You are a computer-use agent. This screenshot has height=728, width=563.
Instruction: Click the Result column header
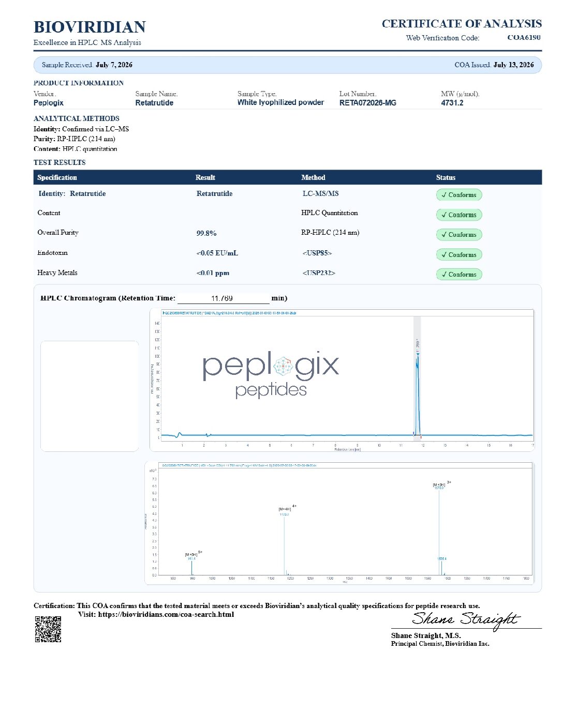coord(205,177)
